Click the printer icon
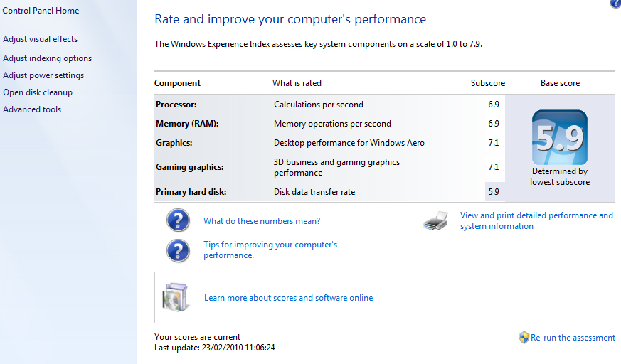 (436, 221)
